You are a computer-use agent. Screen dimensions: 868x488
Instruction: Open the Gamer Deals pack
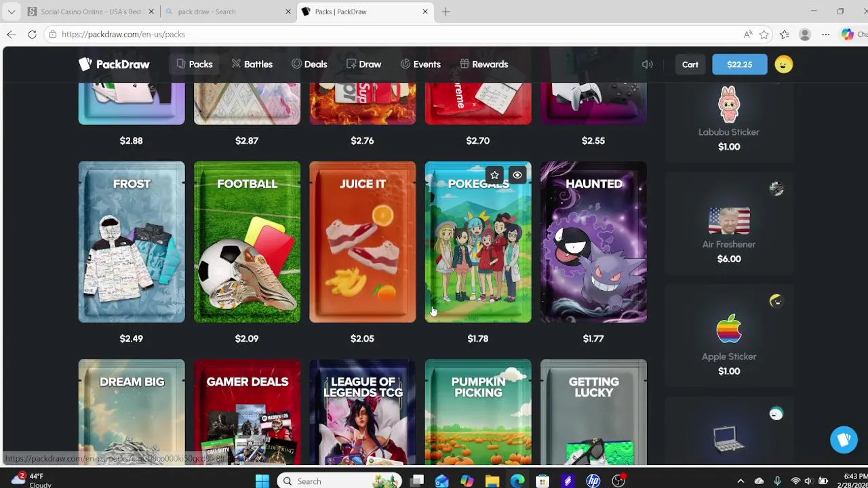[247, 412]
